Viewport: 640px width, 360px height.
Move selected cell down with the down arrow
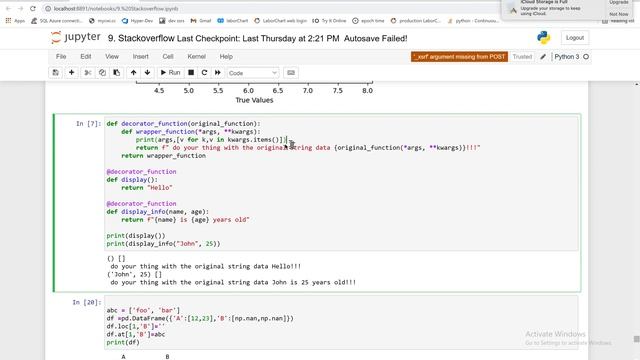click(x=147, y=73)
